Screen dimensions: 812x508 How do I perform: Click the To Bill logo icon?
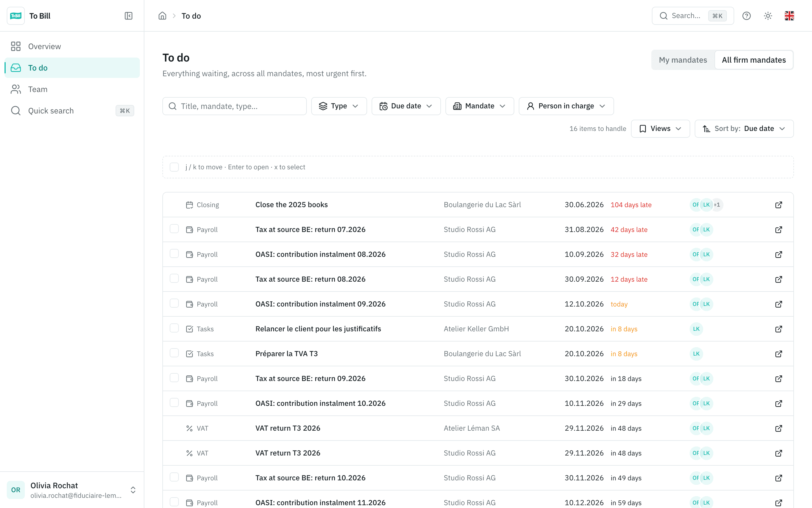pos(16,16)
